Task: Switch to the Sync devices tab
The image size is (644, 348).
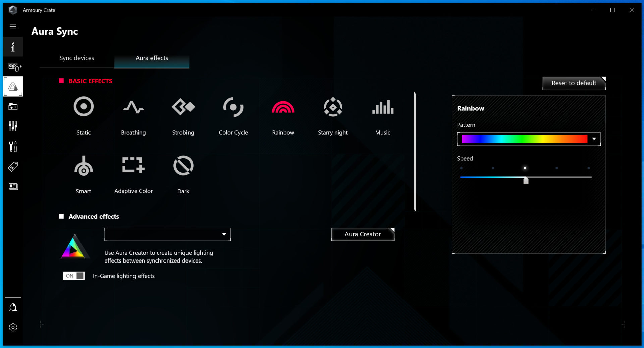Action: click(x=76, y=58)
